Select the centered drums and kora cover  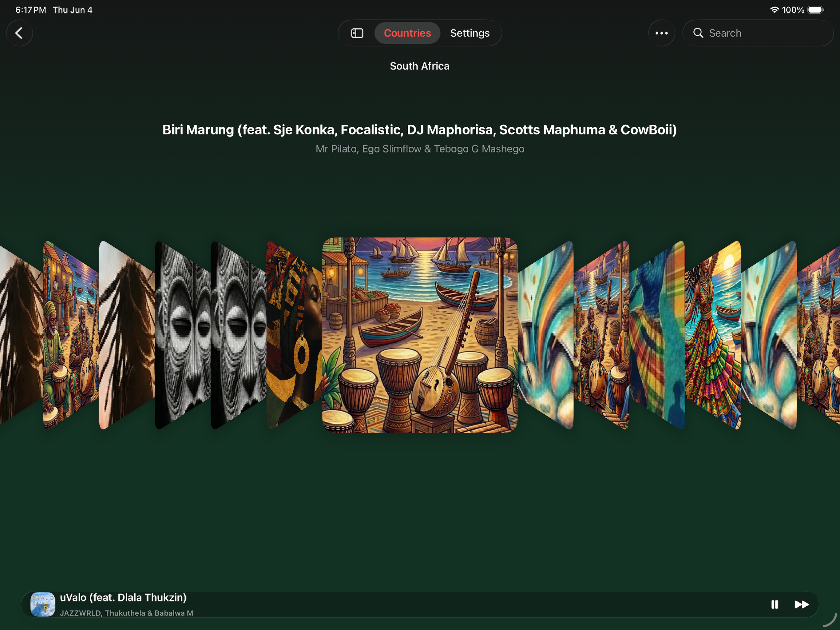pyautogui.click(x=420, y=335)
